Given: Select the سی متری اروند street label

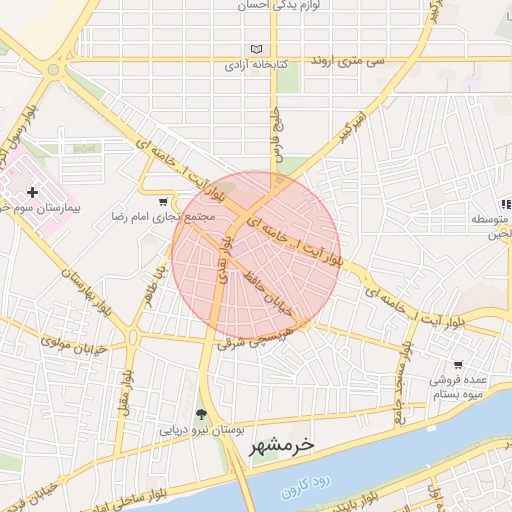Looking at the screenshot, I should [348, 62].
